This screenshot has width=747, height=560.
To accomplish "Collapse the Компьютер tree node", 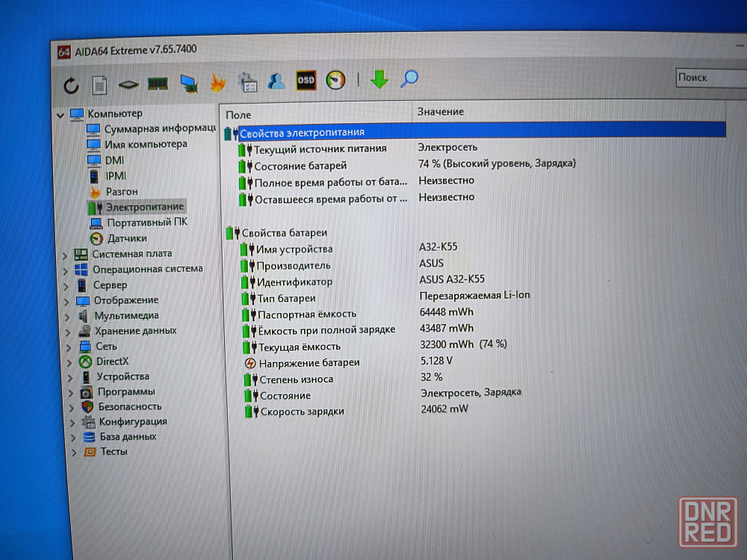I will 61,115.
